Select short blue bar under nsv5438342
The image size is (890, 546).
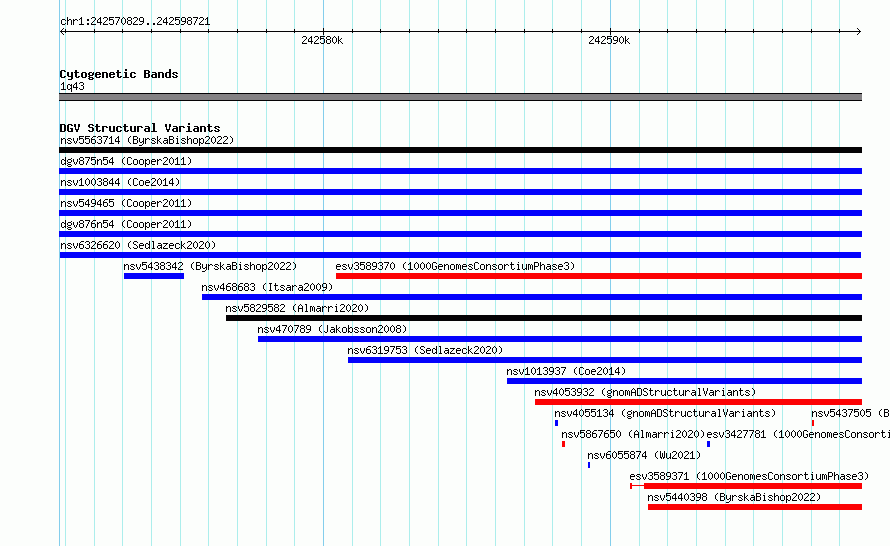154,276
